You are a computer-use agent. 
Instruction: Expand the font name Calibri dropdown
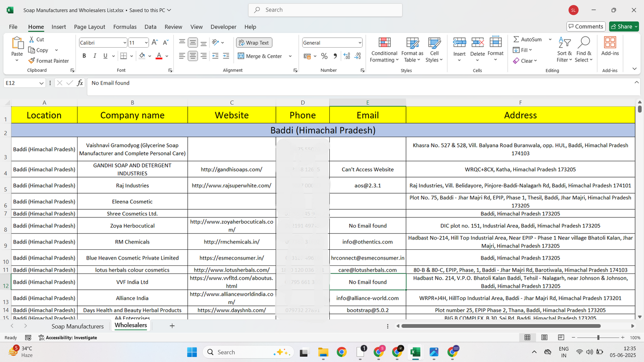124,43
